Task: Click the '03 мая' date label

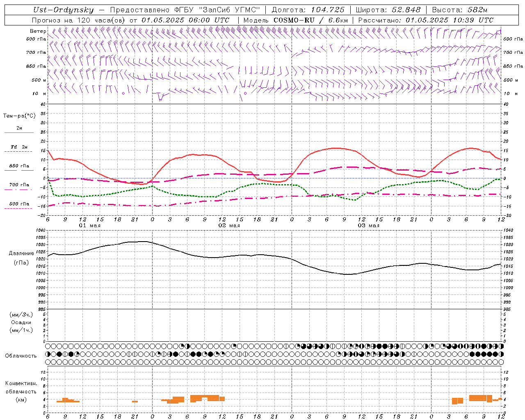Action: click(369, 226)
